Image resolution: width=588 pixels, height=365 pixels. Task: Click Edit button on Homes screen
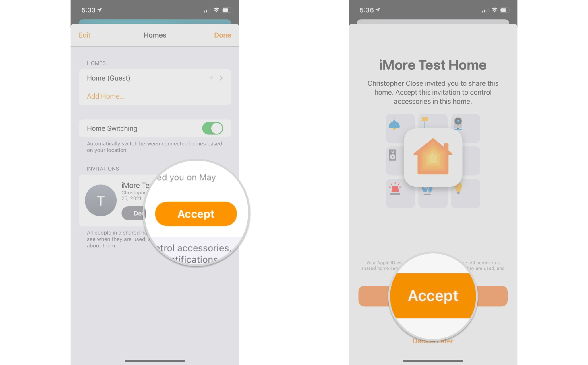85,34
